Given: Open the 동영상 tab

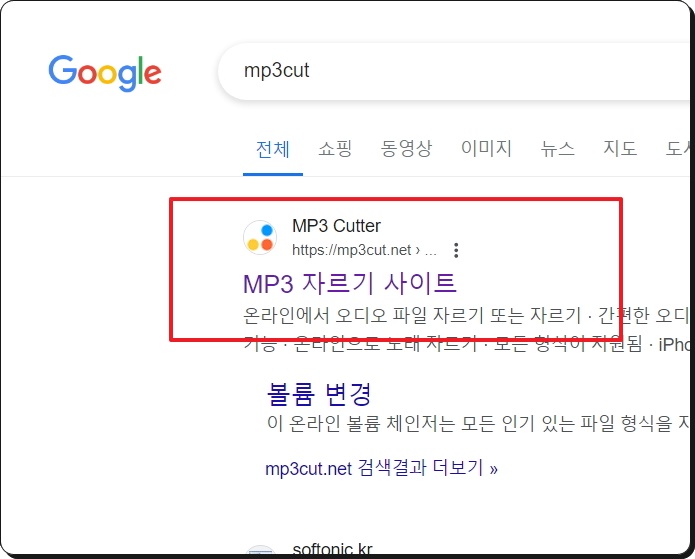Looking at the screenshot, I should [406, 149].
